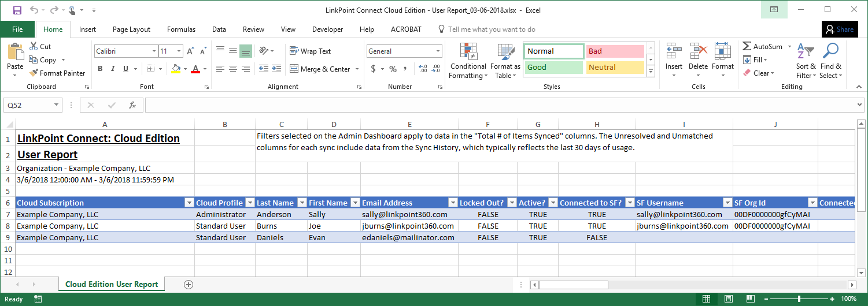
Task: Apply the Bad cell style
Action: [x=615, y=51]
